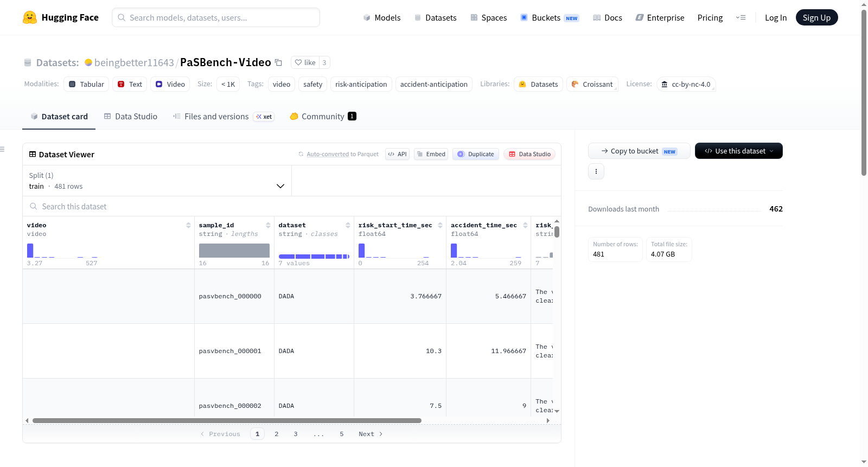Go to page 3 of the dataset

tap(296, 434)
